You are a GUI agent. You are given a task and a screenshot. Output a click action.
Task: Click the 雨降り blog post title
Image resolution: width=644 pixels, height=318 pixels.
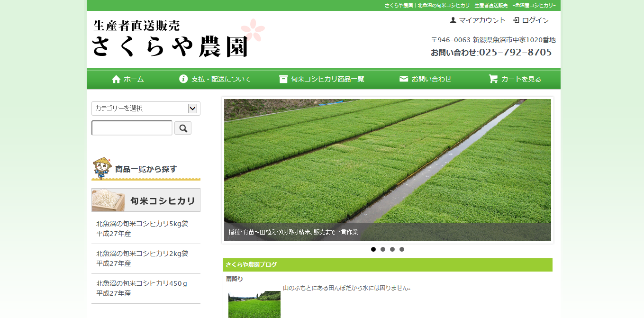[235, 279]
